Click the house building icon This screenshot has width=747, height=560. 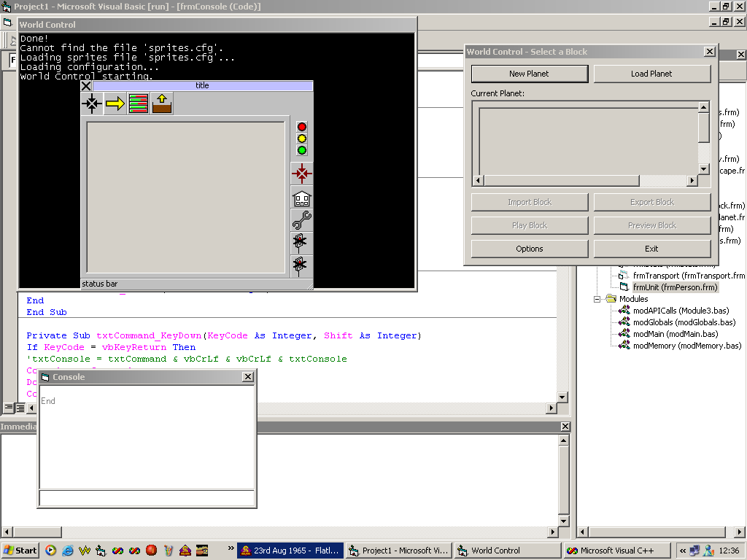pyautogui.click(x=302, y=197)
